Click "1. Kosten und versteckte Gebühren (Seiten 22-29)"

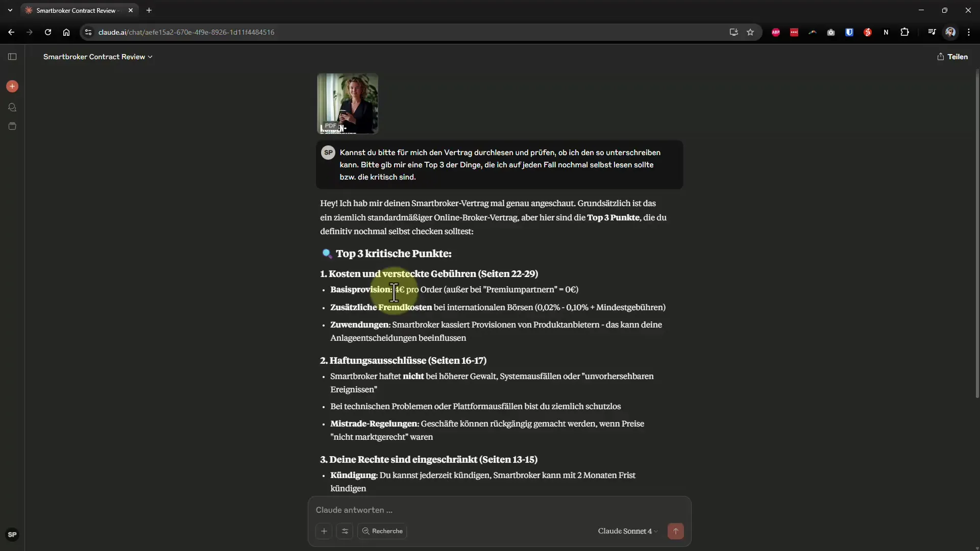pos(429,273)
